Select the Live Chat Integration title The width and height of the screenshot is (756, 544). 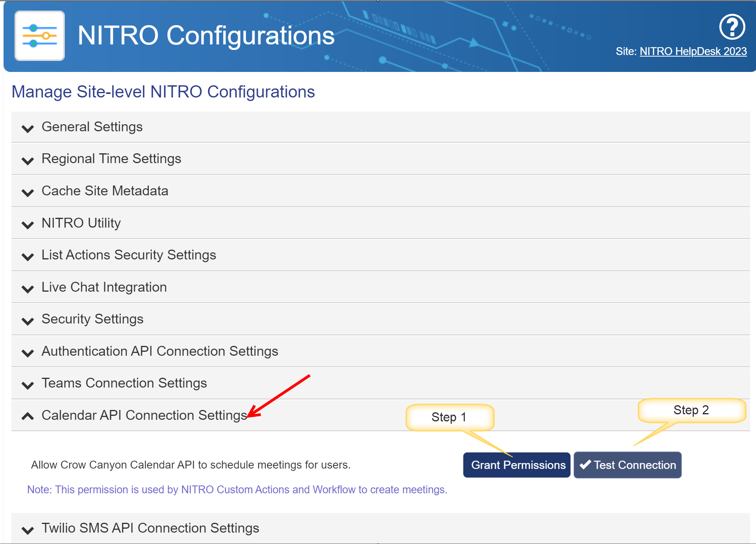pyautogui.click(x=104, y=287)
